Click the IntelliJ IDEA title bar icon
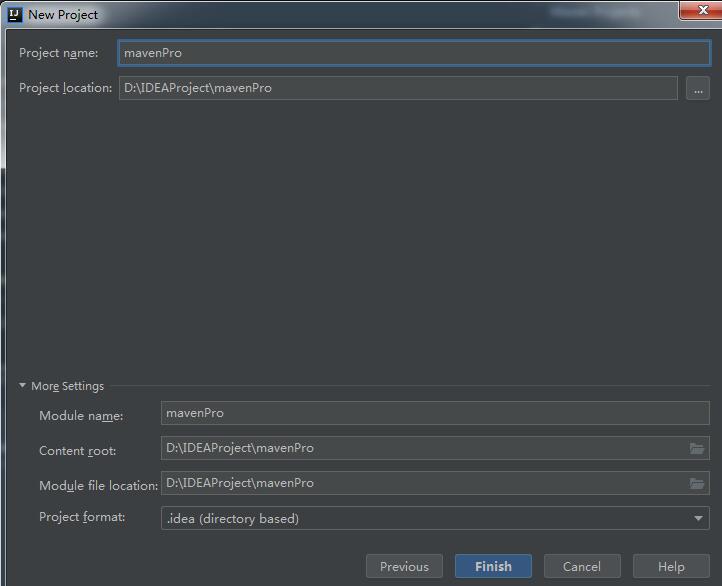The width and height of the screenshot is (722, 586). coord(15,15)
